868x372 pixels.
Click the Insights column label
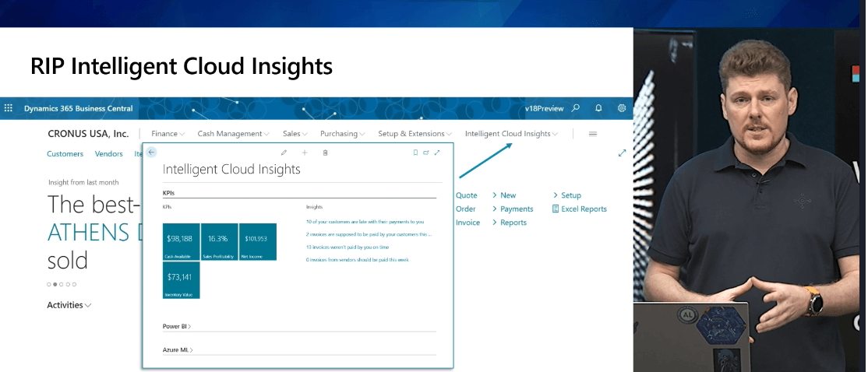[x=315, y=207]
